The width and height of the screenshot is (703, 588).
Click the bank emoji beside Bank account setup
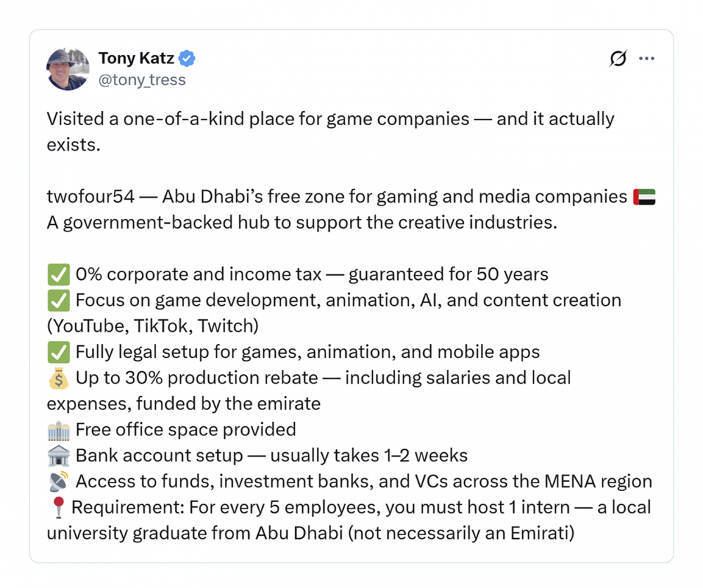tap(59, 456)
